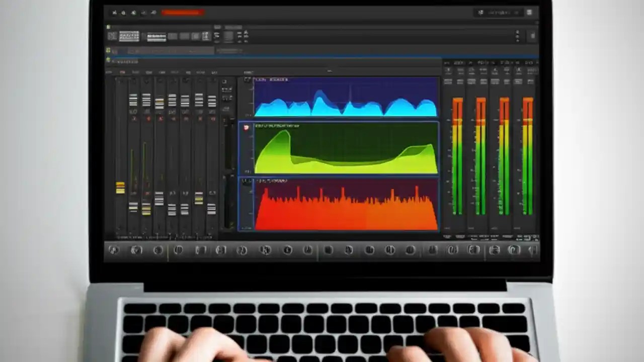Expand the meter options above the right level meters
Image resolution: width=644 pixels, height=362 pixels.
tap(460, 63)
